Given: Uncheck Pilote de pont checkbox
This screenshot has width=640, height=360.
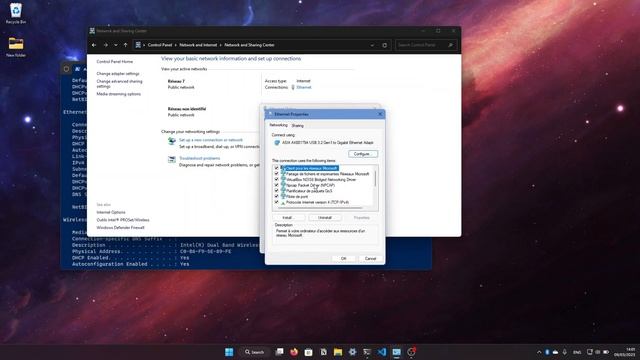Looking at the screenshot, I should (x=276, y=197).
